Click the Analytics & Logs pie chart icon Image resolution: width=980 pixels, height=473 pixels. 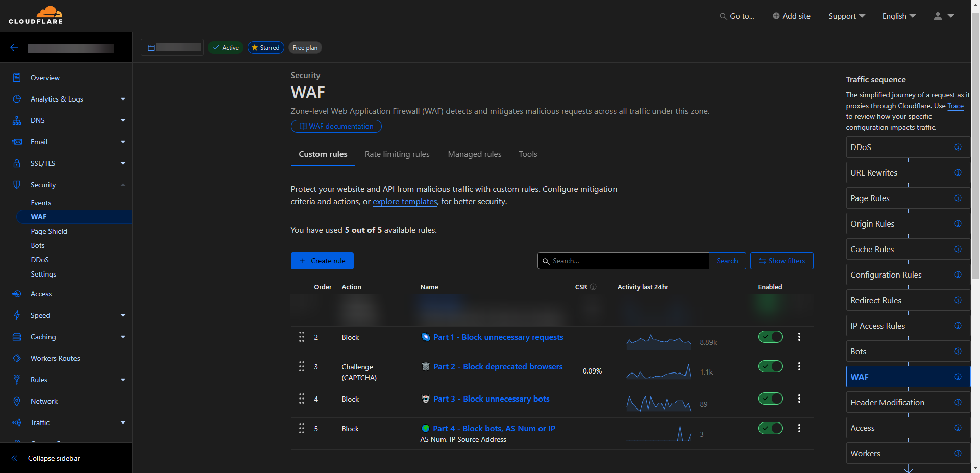(x=17, y=99)
